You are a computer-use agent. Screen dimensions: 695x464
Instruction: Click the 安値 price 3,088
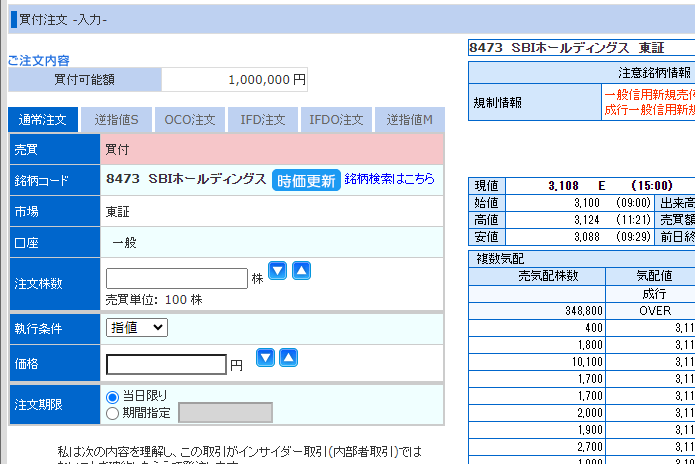pos(587,237)
